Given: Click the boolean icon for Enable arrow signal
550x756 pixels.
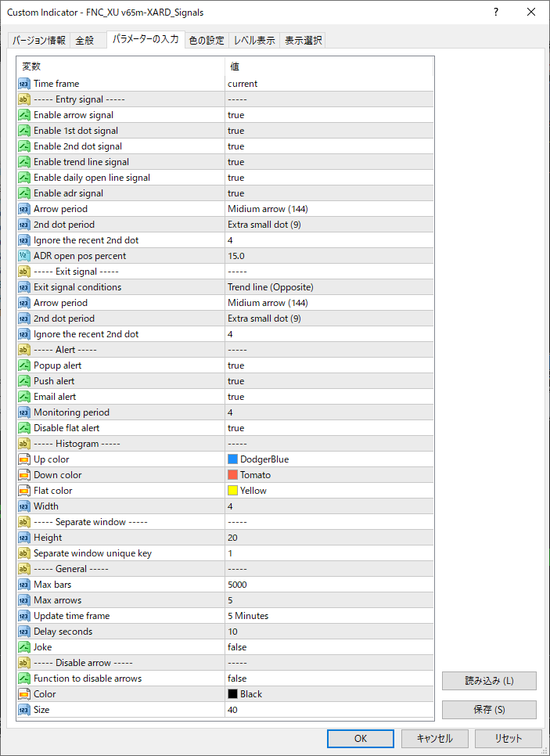Looking at the screenshot, I should [23, 115].
